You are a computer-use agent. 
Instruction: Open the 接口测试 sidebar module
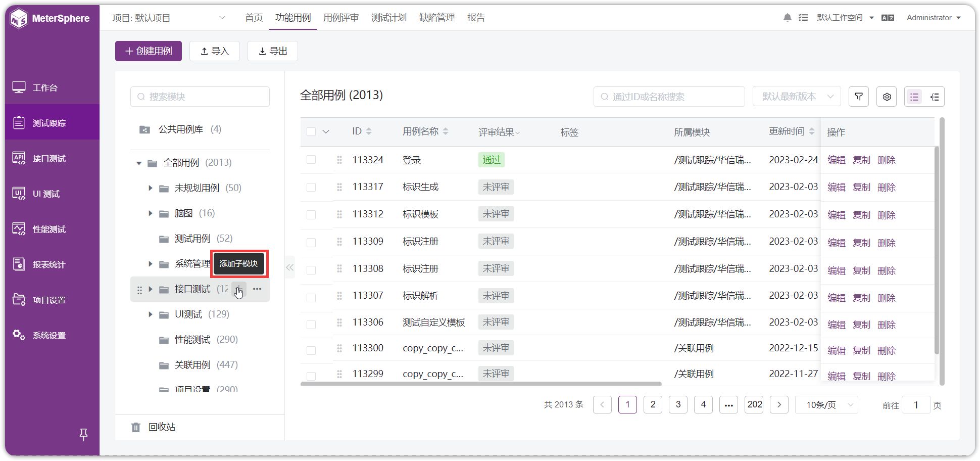[x=52, y=159]
